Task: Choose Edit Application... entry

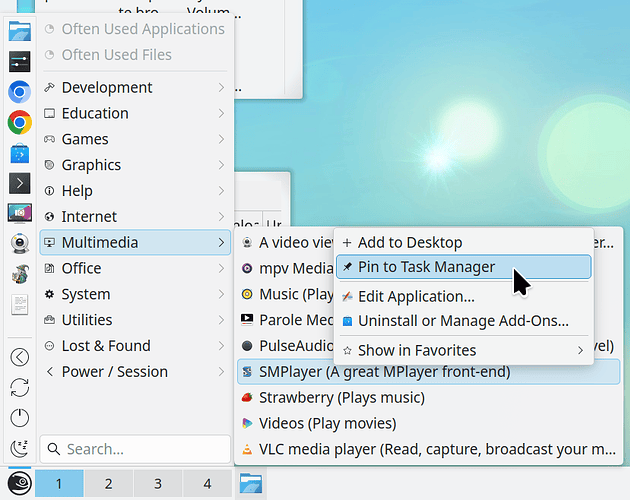Action: (x=464, y=297)
